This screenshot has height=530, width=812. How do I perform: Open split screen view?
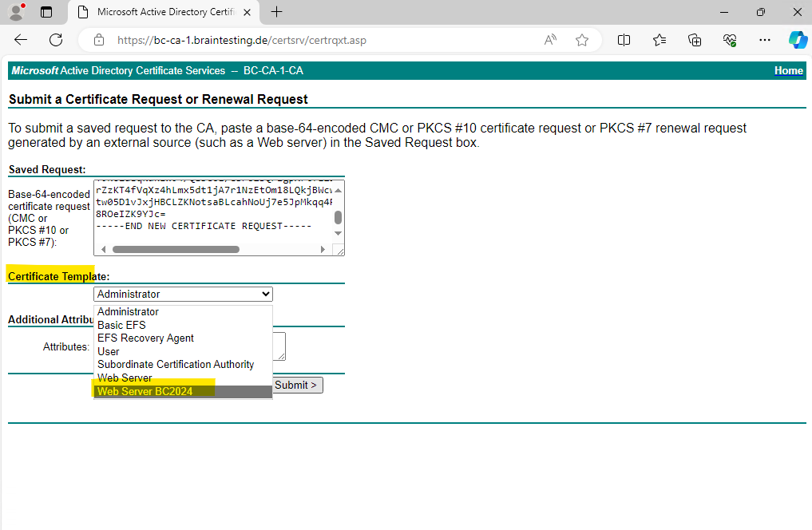click(624, 40)
